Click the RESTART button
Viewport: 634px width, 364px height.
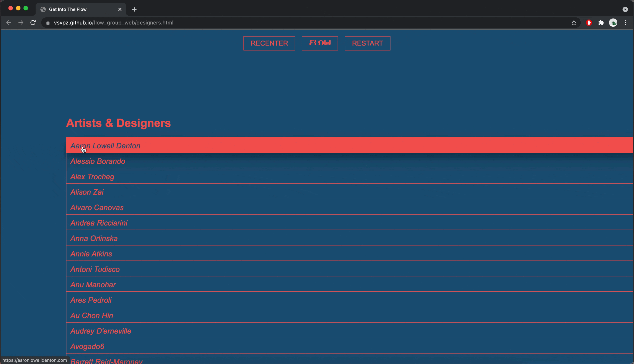[x=367, y=43]
